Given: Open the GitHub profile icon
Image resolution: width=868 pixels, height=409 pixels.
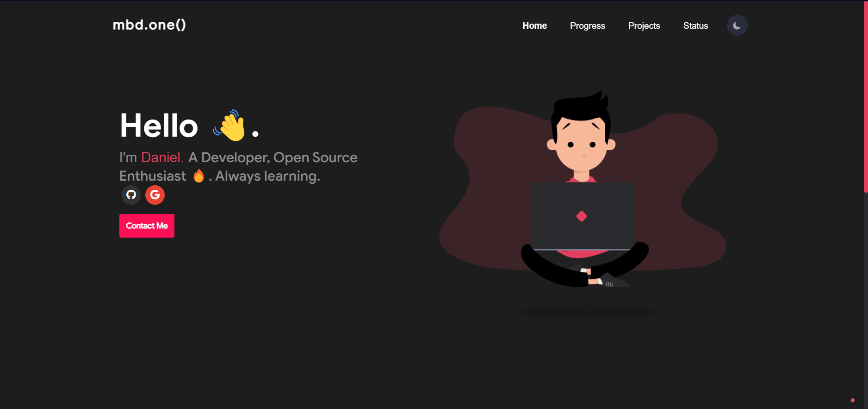Looking at the screenshot, I should pos(131,195).
